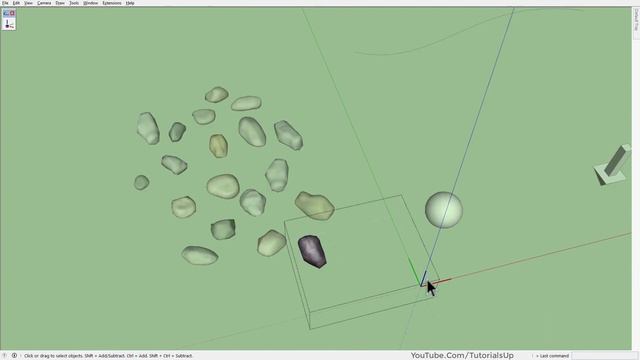Click the floating toolbar's lower tool icon

click(x=8, y=24)
